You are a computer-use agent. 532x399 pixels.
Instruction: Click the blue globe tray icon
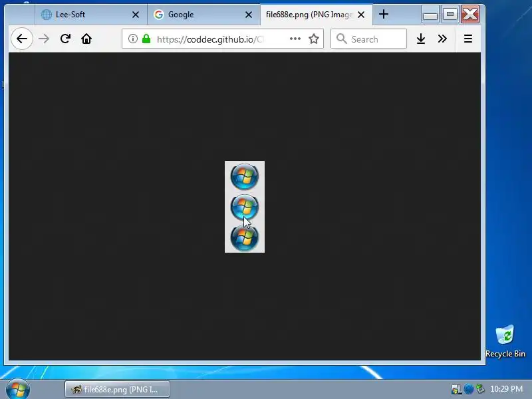pyautogui.click(x=469, y=389)
